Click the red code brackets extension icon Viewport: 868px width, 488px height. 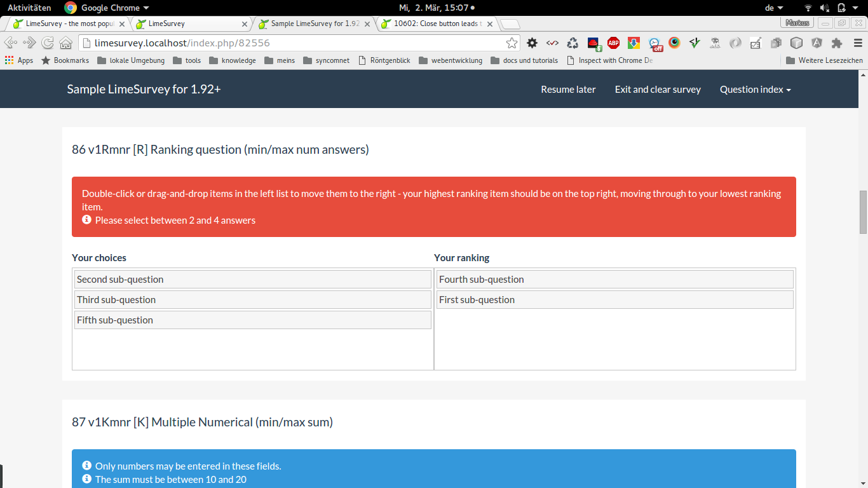tap(552, 43)
